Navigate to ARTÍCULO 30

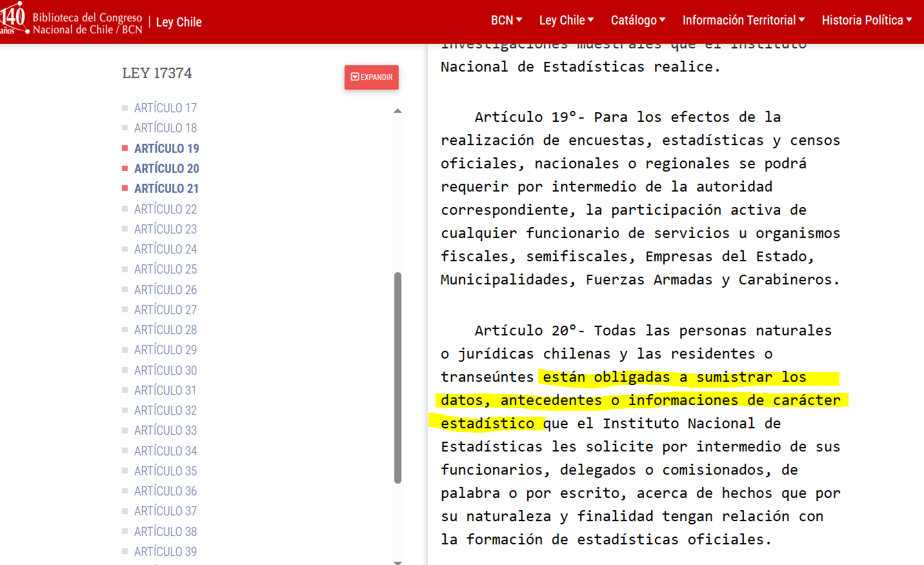[165, 370]
